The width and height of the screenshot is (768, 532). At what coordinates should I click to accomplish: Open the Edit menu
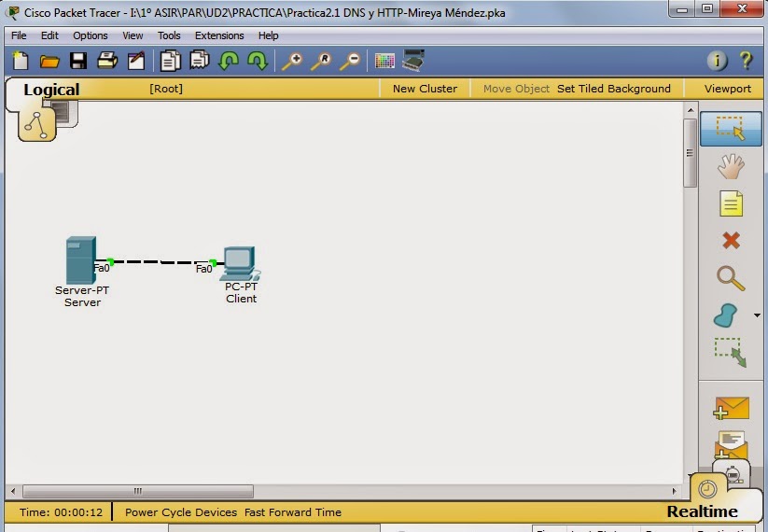coord(49,35)
